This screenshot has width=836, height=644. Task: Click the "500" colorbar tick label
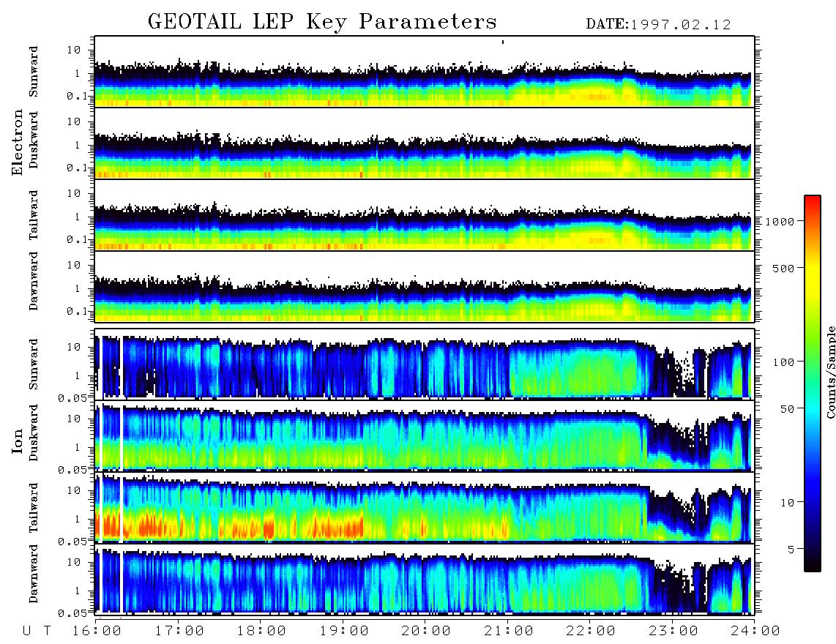[x=784, y=268]
